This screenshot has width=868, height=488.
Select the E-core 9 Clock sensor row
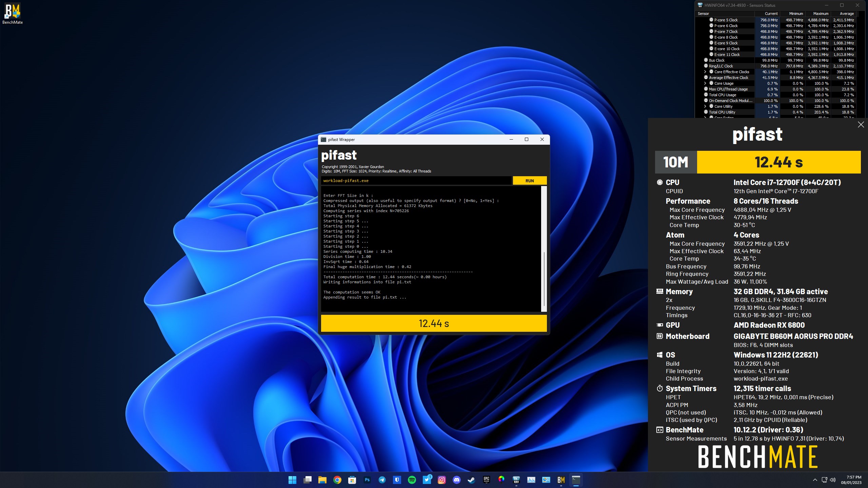click(775, 43)
